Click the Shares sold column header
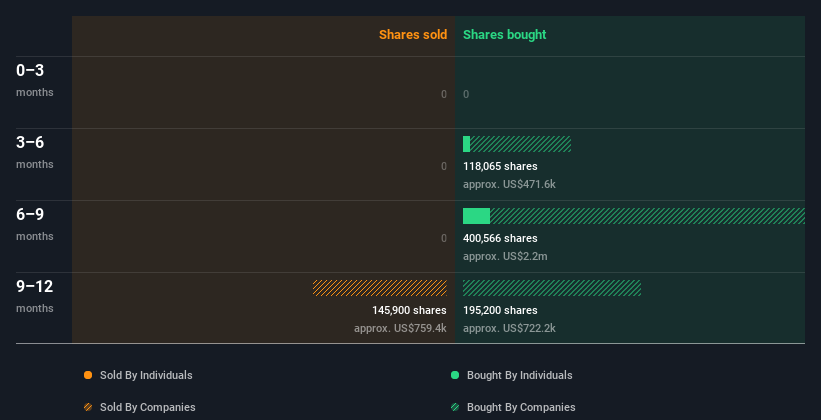 pos(412,35)
